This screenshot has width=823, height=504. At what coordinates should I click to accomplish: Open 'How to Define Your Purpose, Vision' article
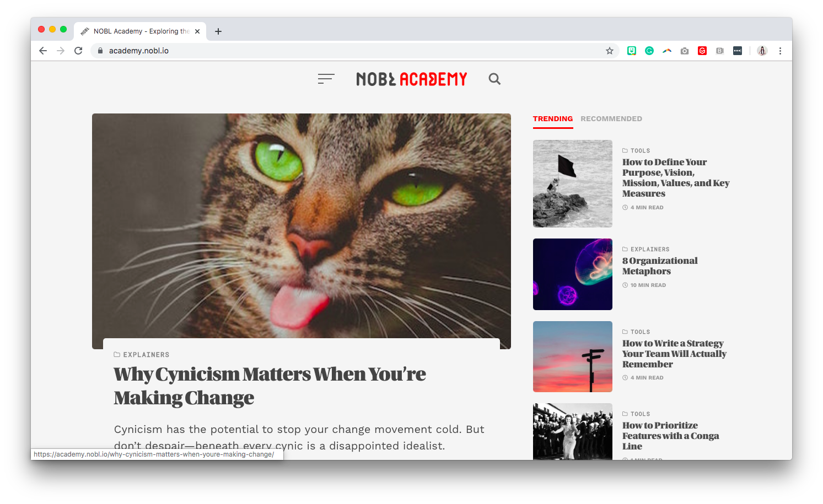676,178
